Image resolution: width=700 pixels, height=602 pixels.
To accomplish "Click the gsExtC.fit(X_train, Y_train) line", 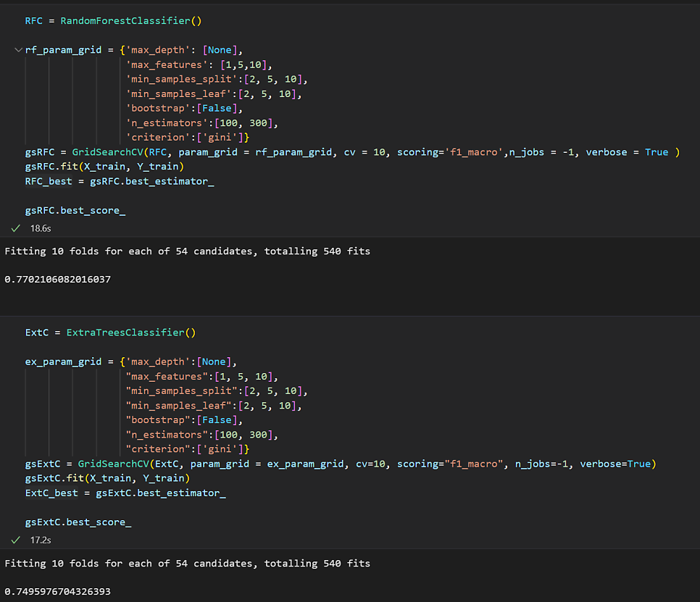I will click(x=107, y=478).
